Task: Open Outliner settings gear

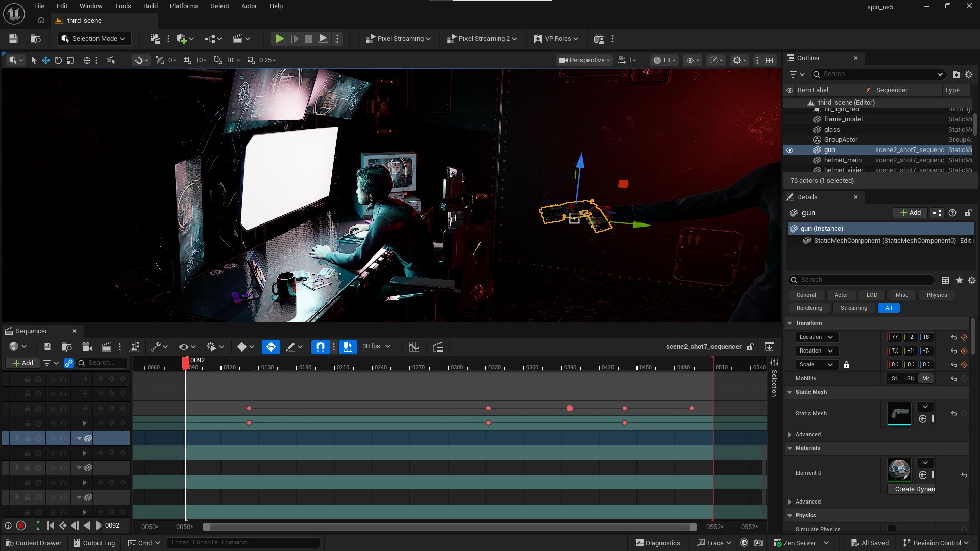Action: [x=969, y=74]
